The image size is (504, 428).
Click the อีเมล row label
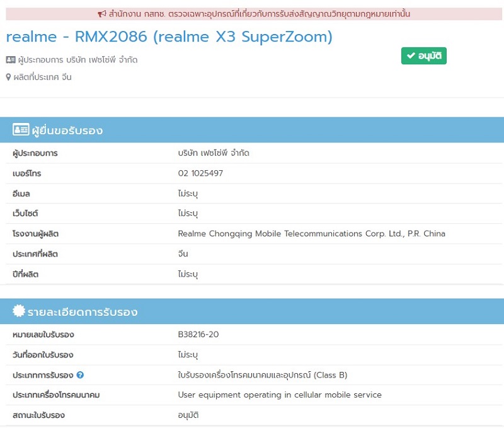click(x=21, y=194)
